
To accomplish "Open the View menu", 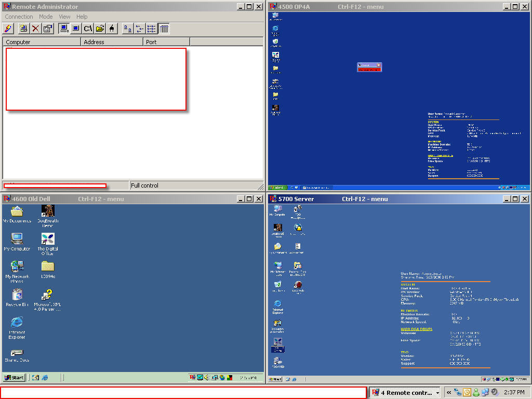I will click(x=64, y=17).
